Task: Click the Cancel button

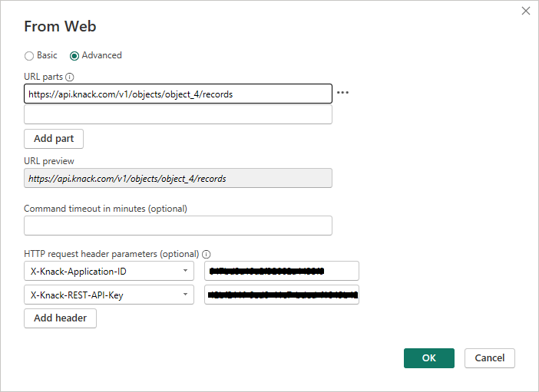Action: tap(490, 358)
